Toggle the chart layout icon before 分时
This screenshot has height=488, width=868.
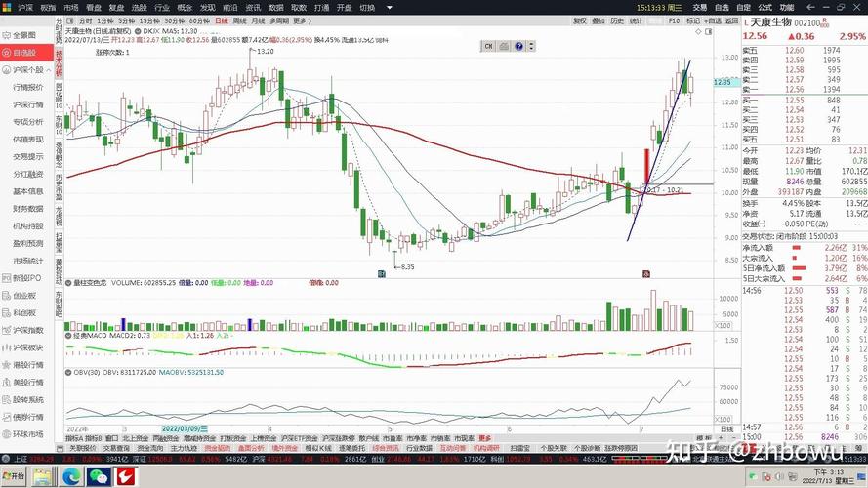pos(68,20)
